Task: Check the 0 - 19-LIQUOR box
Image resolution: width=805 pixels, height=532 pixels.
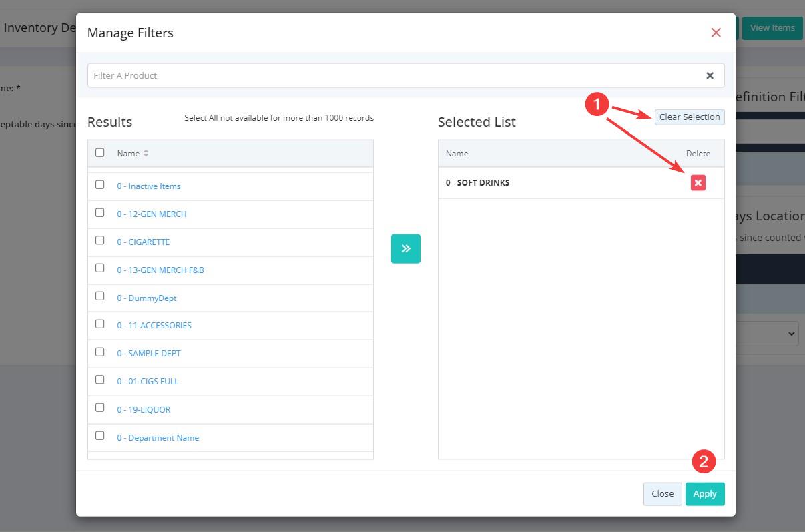Action: pos(100,408)
